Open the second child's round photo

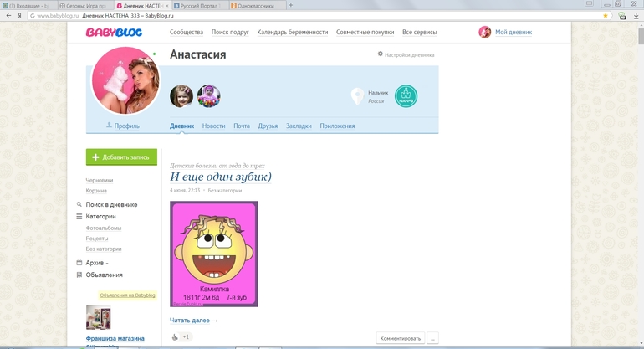tap(208, 96)
